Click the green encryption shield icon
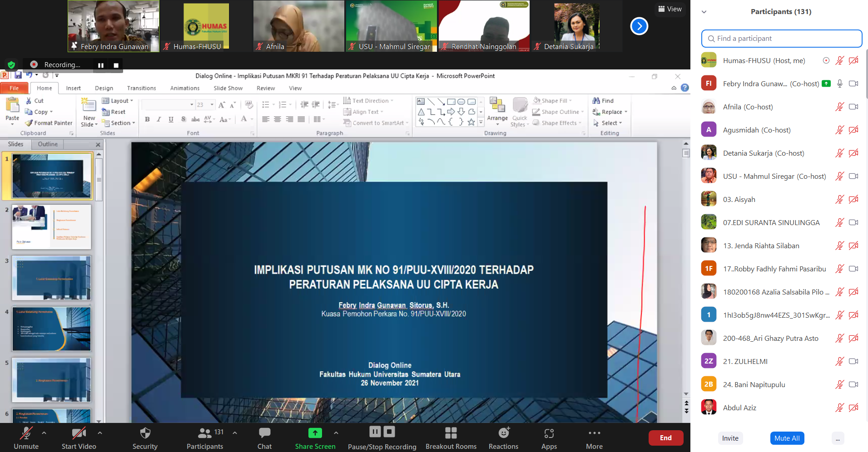Viewport: 868px width, 452px height. (11, 65)
